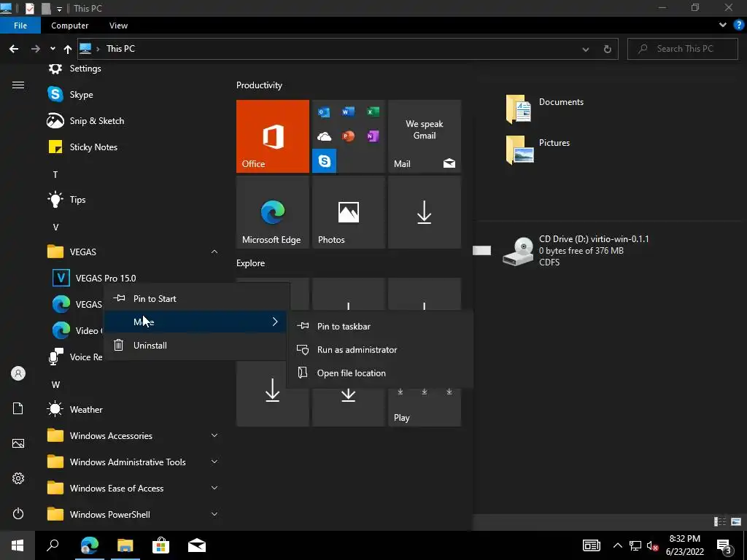
Task: Choose Pin to Start in context menu
Action: tap(196, 298)
